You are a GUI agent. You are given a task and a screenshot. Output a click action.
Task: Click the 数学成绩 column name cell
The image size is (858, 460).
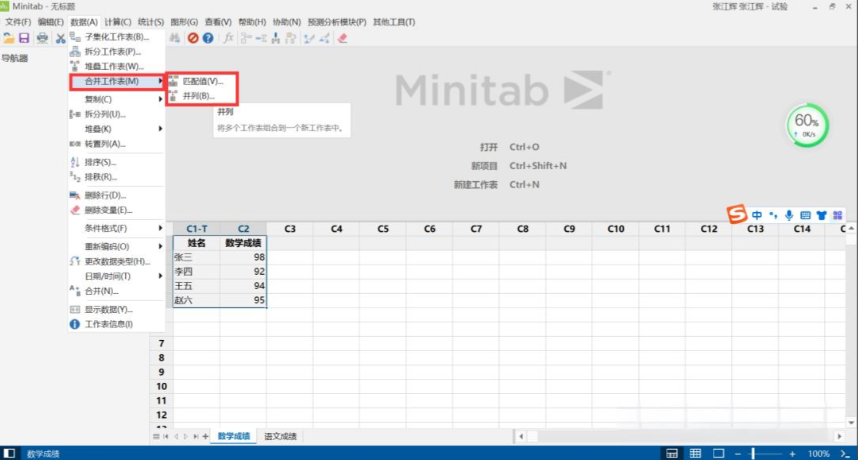tap(244, 243)
